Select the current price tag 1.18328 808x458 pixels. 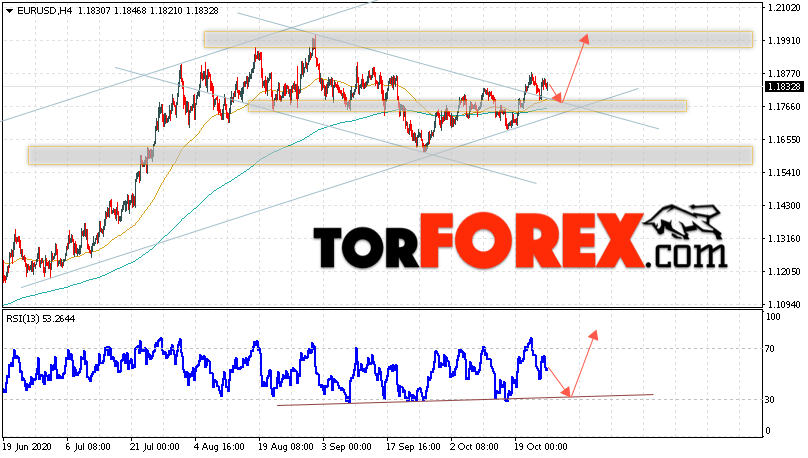784,87
